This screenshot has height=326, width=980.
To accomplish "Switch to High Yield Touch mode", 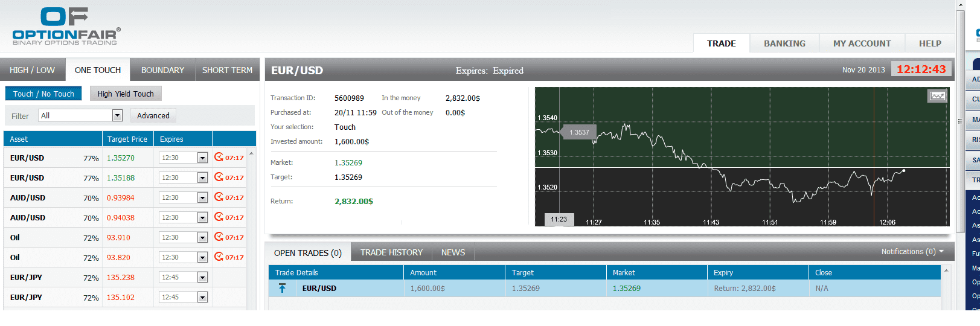I will click(x=126, y=94).
